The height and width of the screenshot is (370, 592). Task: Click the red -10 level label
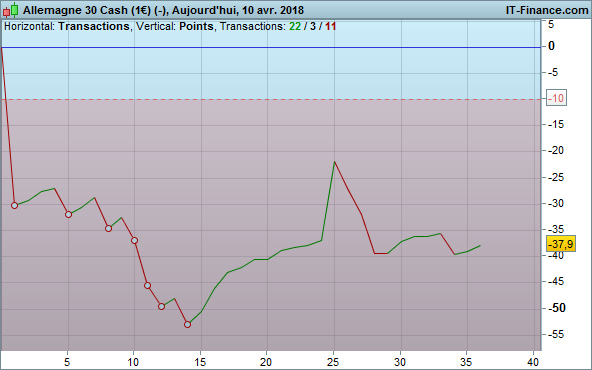coord(556,99)
